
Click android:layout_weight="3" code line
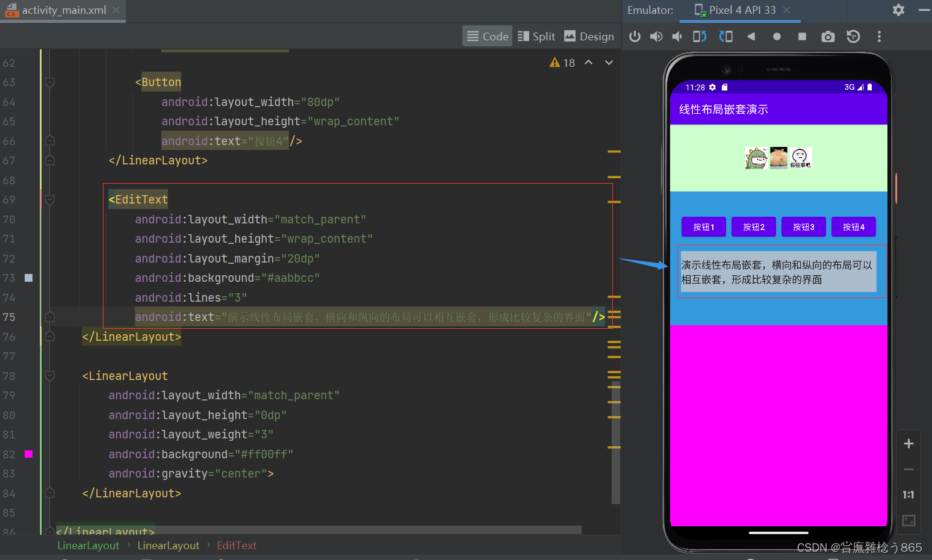click(x=191, y=434)
